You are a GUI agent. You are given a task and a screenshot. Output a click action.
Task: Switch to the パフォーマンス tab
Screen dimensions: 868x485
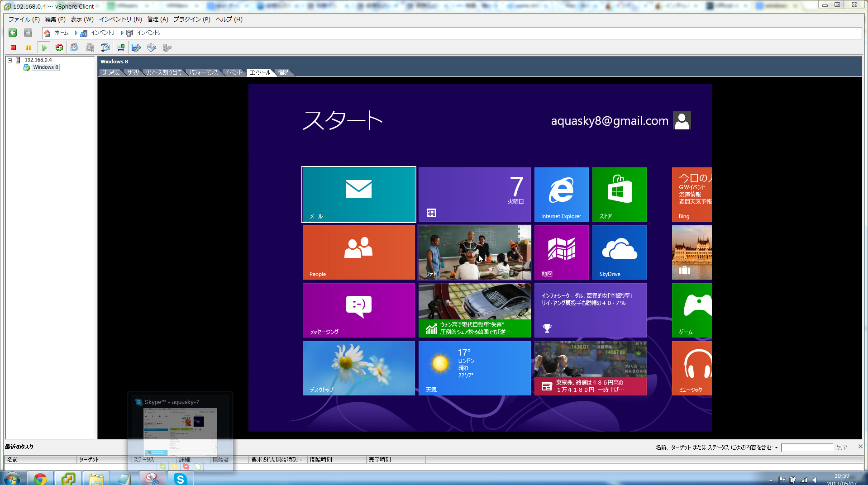tap(203, 72)
